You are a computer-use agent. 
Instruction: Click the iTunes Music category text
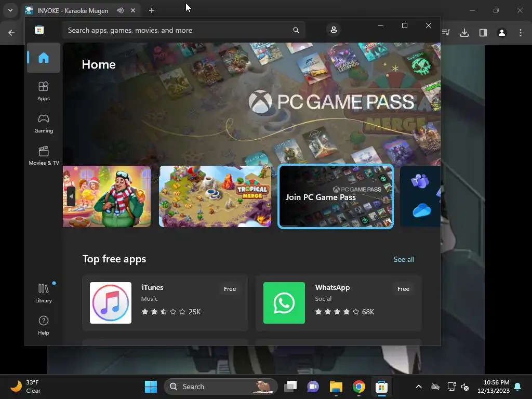[149, 299]
